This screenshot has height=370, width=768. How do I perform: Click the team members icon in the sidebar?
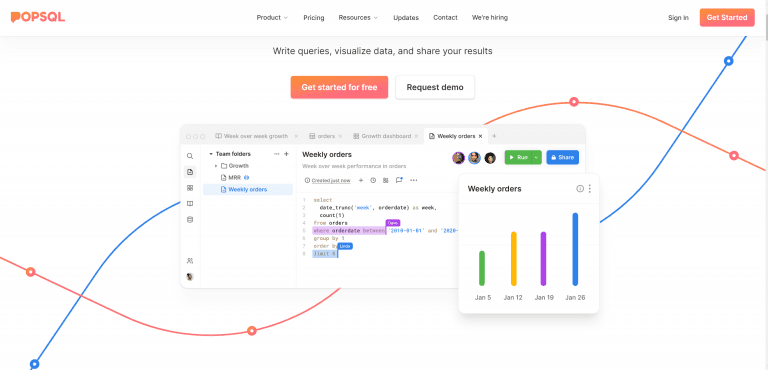click(190, 261)
